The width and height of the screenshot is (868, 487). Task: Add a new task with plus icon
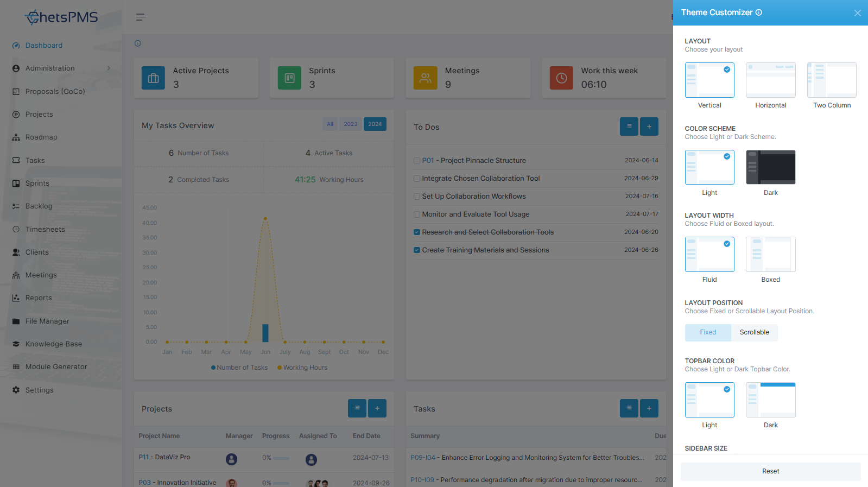[649, 408]
